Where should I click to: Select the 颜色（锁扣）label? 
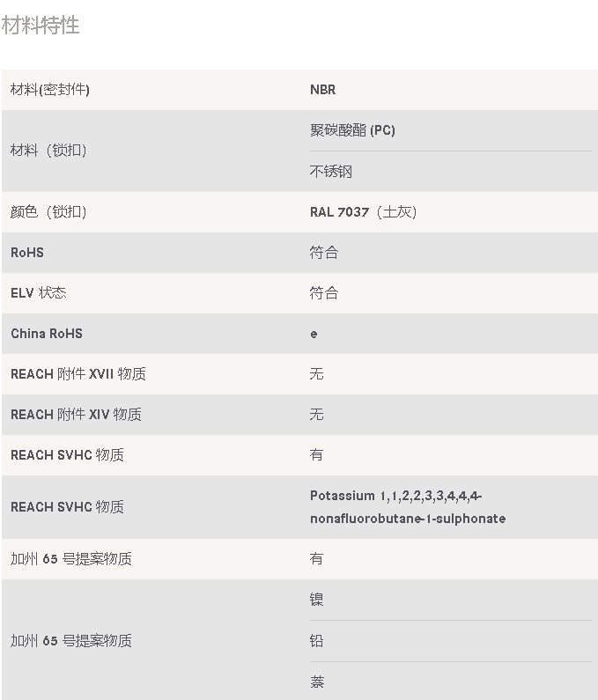click(48, 212)
